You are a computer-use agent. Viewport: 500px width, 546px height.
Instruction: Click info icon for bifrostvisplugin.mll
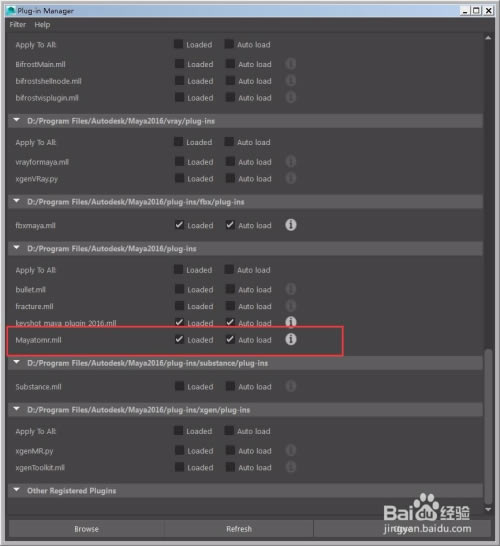tap(291, 97)
